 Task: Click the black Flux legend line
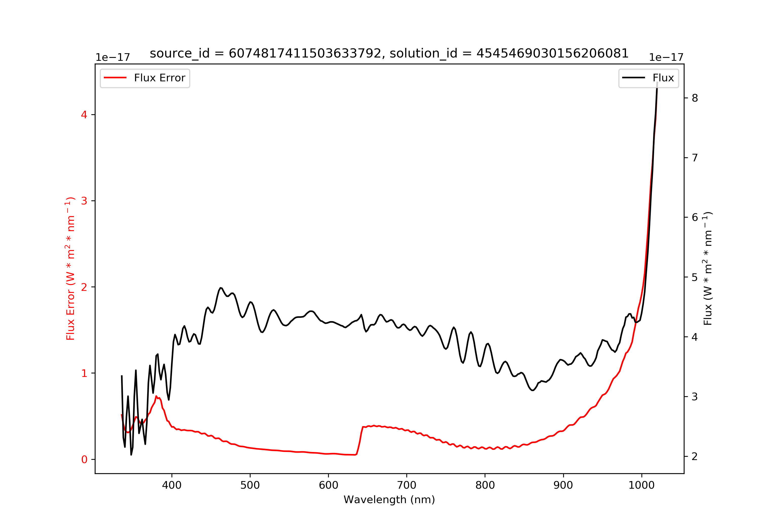tap(634, 78)
